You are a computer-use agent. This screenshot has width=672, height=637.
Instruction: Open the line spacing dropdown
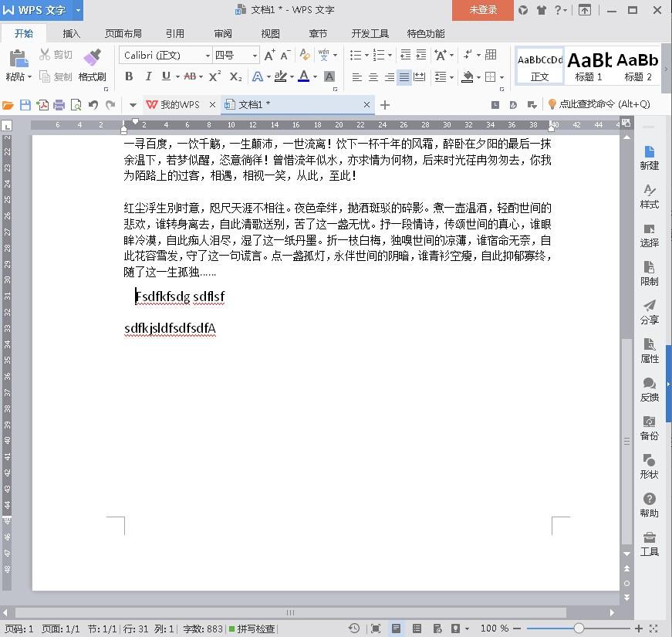[444, 77]
